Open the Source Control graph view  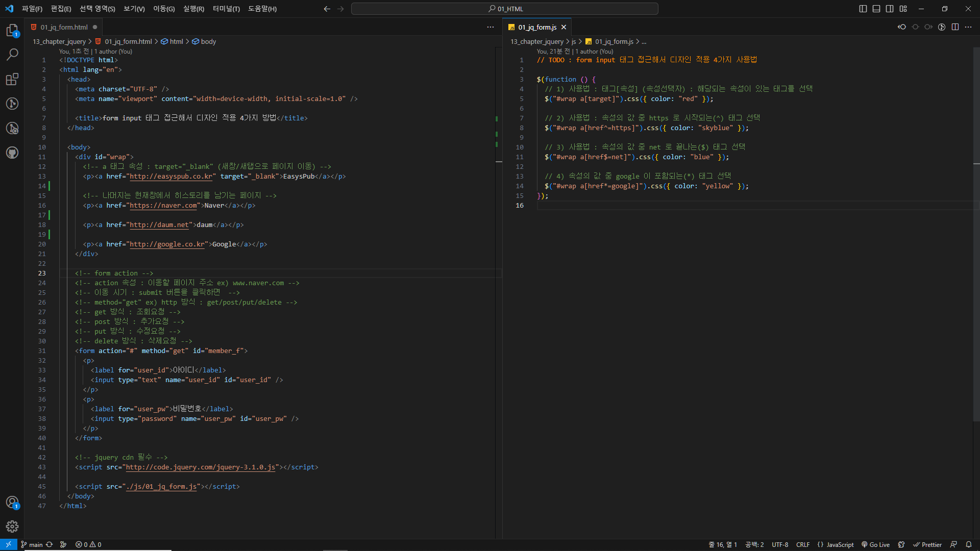[12, 104]
